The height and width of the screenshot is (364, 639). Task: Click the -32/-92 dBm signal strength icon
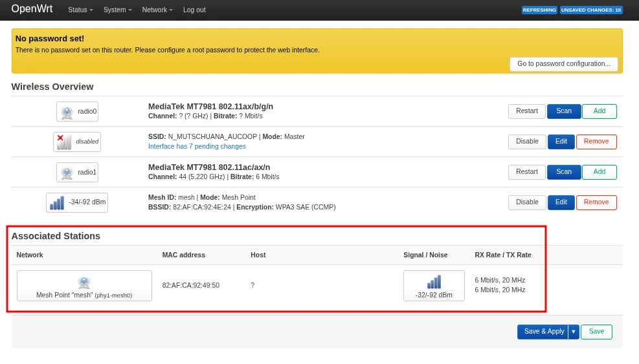coord(434,282)
